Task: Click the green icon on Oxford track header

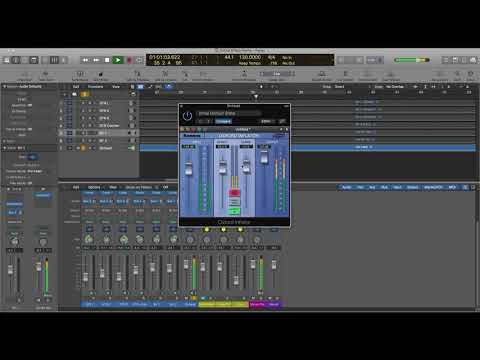Action: pyautogui.click(x=131, y=148)
